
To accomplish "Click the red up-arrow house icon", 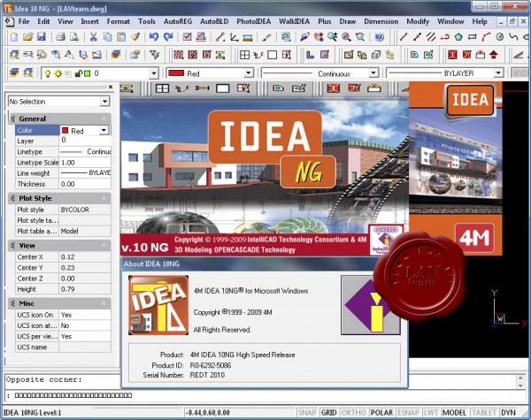I will (x=494, y=55).
